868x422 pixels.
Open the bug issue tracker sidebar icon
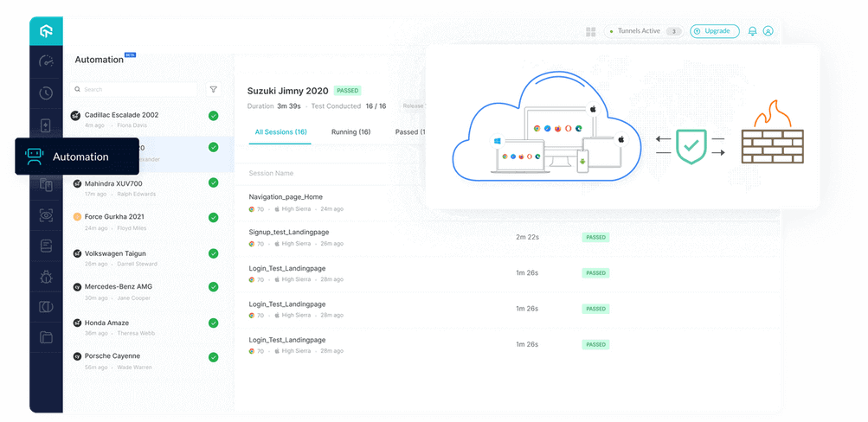(x=46, y=277)
